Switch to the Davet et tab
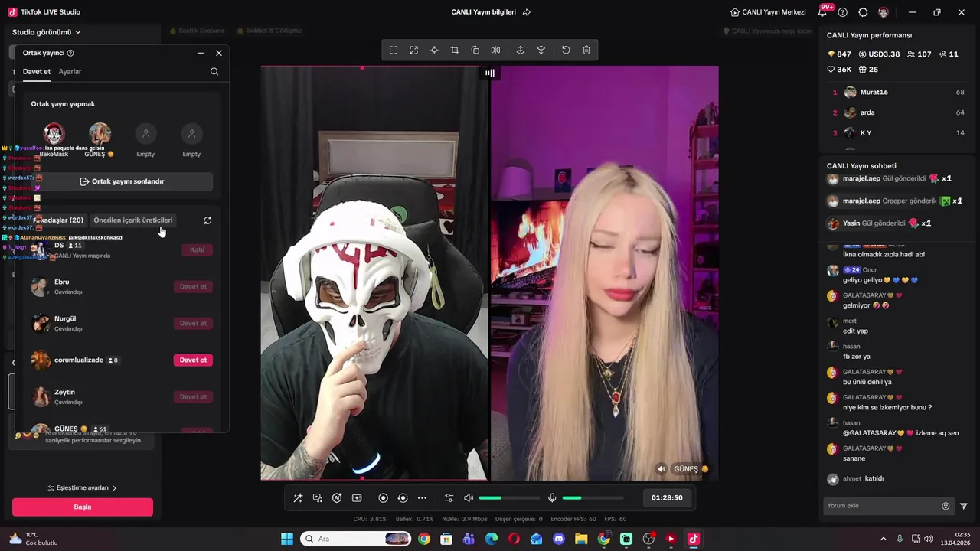The width and height of the screenshot is (980, 551). 37,71
